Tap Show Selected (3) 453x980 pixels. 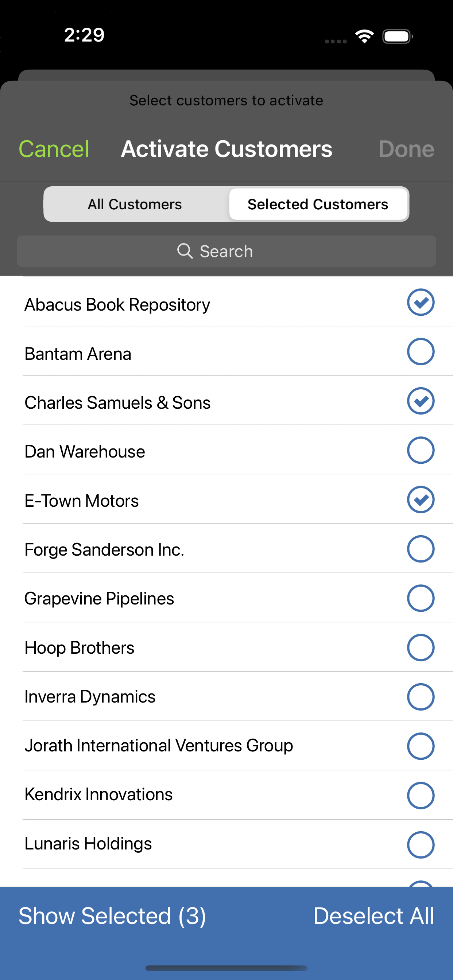(112, 916)
